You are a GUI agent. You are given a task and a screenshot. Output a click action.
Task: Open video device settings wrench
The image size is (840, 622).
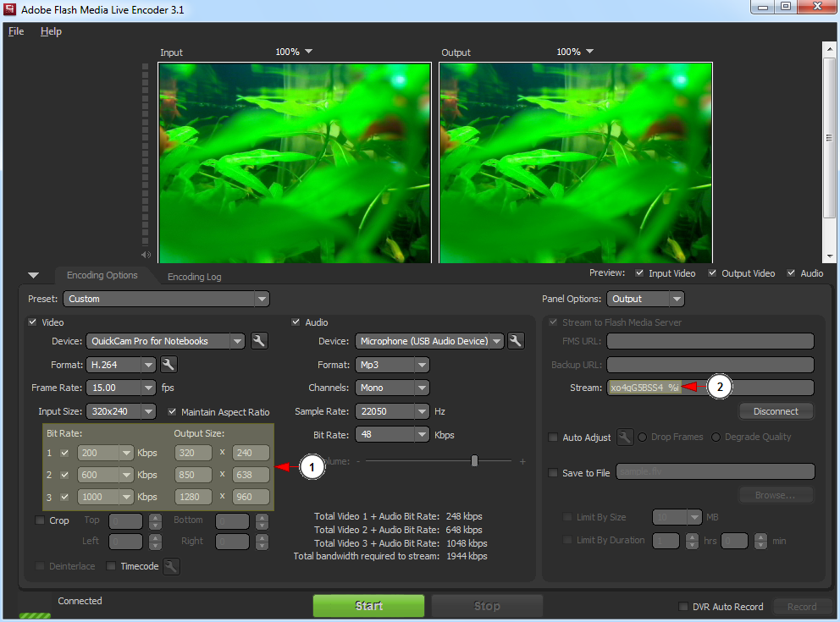(x=259, y=341)
